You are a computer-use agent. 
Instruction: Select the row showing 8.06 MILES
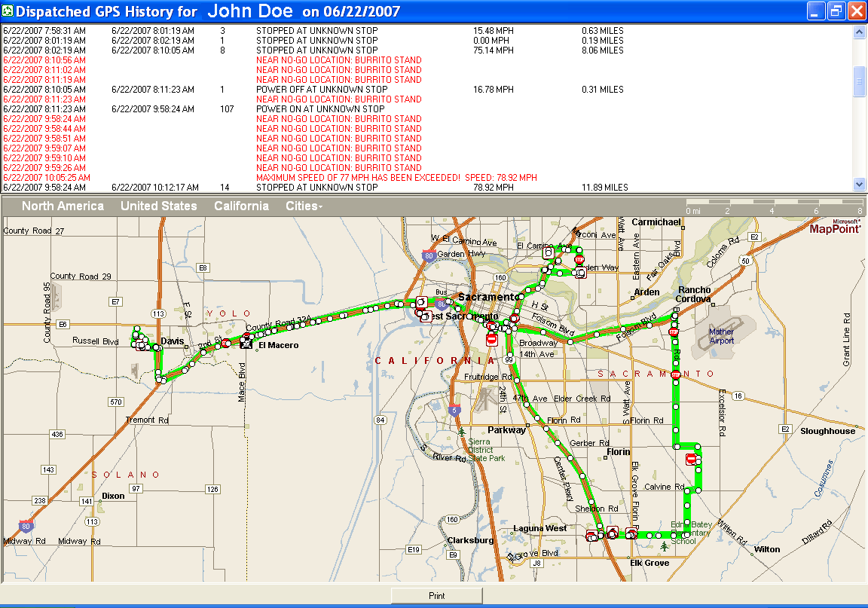313,50
